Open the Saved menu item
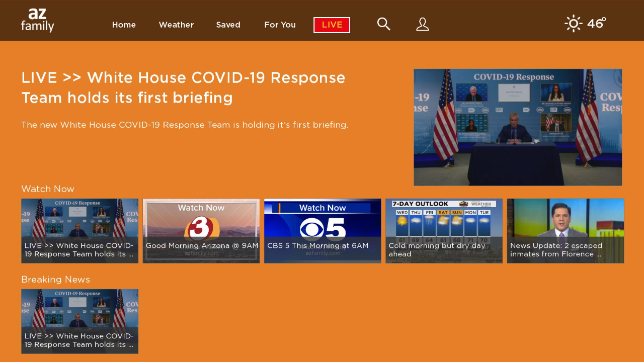The height and width of the screenshot is (362, 644). click(228, 25)
